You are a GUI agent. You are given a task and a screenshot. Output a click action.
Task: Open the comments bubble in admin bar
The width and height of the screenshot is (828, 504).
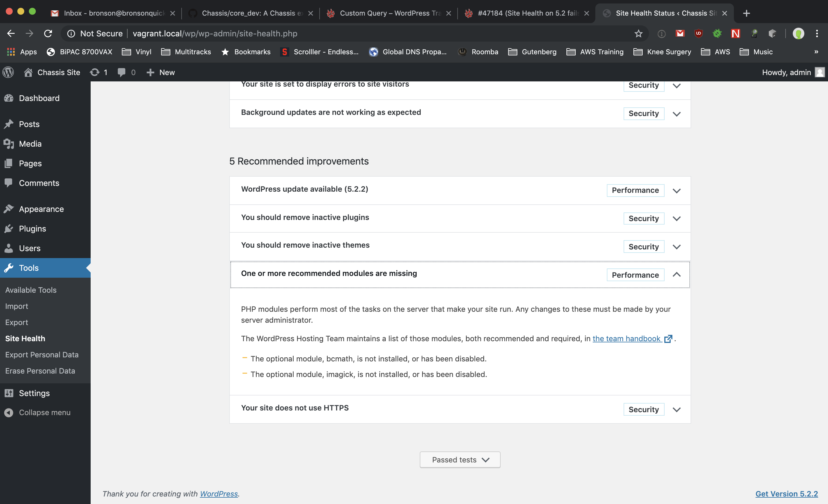[122, 72]
